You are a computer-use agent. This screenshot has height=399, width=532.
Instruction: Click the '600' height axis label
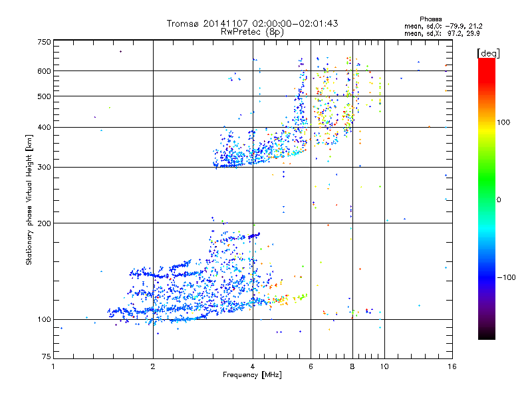(x=44, y=71)
